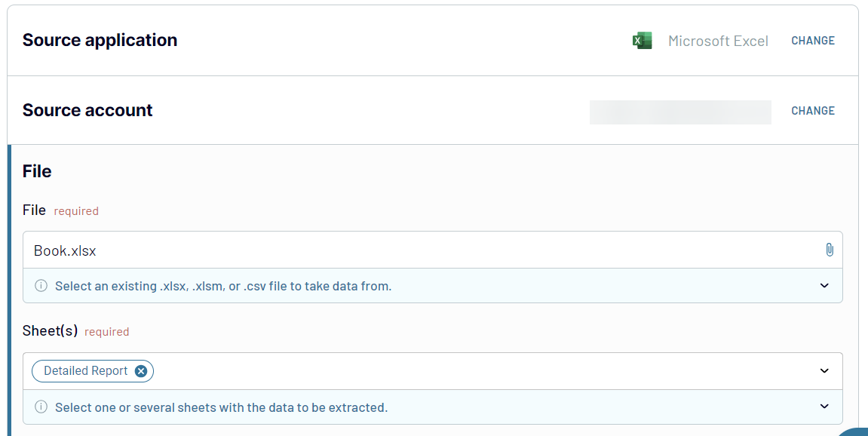Remove the Detailed Report sheet chip
Screen dimensions: 868x436
pyautogui.click(x=141, y=371)
